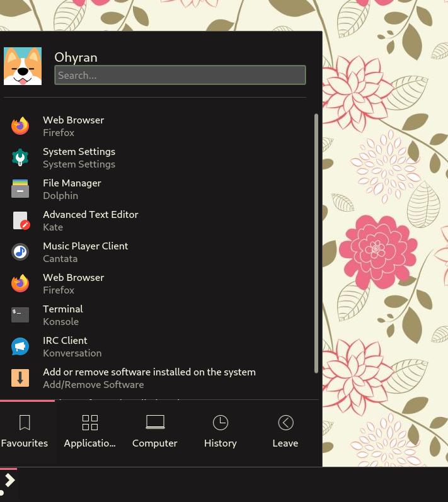Open the Leave tab label
The width and height of the screenshot is (448, 502).
285,443
